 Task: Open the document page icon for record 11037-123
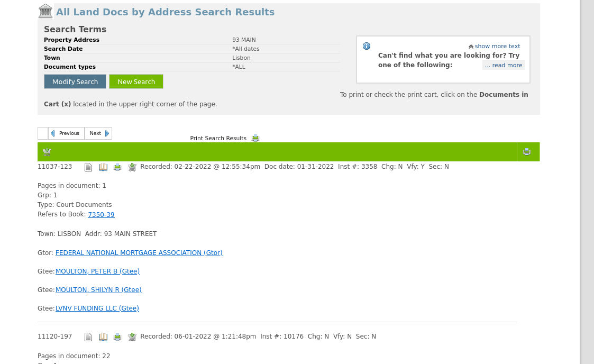tap(88, 167)
